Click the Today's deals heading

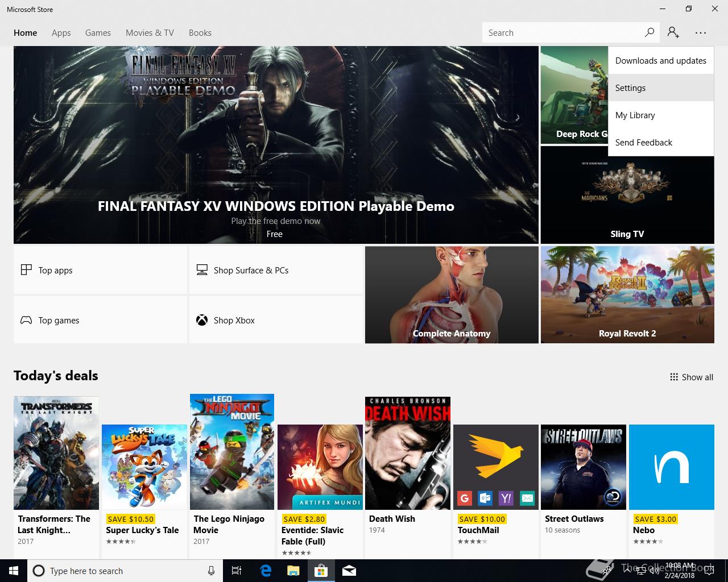point(56,376)
